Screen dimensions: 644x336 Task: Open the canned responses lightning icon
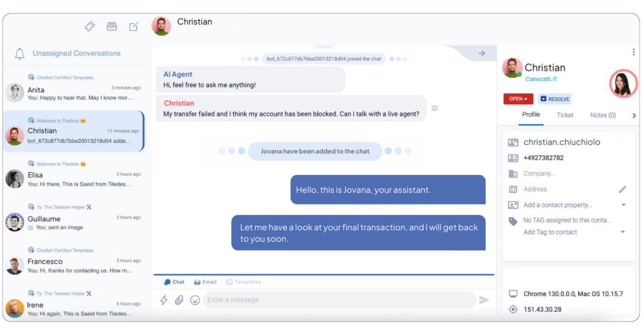point(164,300)
